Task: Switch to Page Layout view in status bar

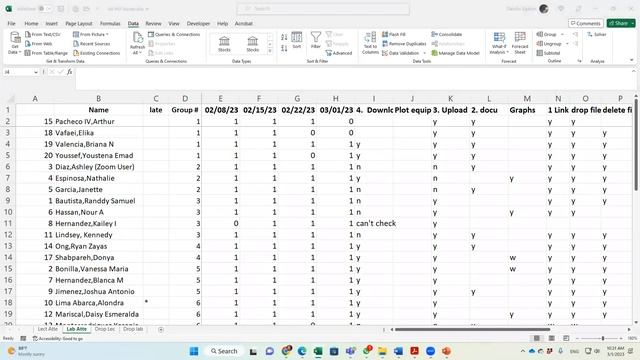Action: coord(551,338)
